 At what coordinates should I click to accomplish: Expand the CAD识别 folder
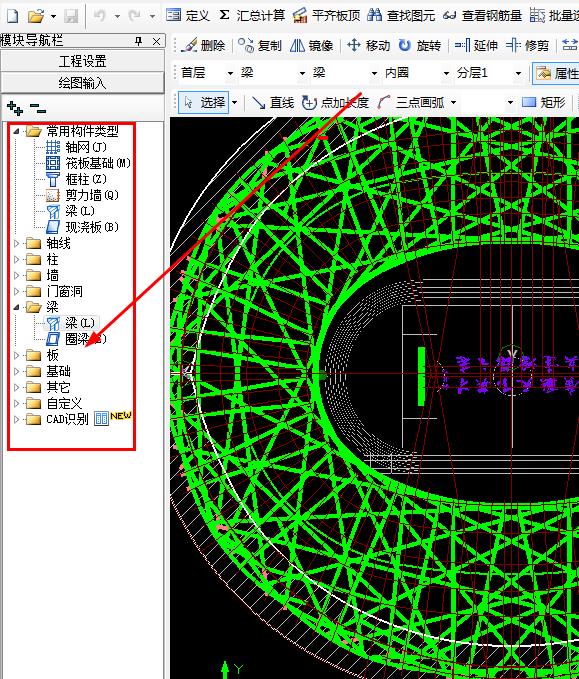16,420
